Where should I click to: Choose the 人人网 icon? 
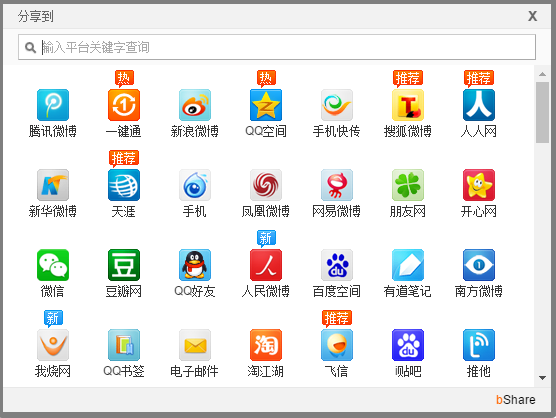(479, 105)
